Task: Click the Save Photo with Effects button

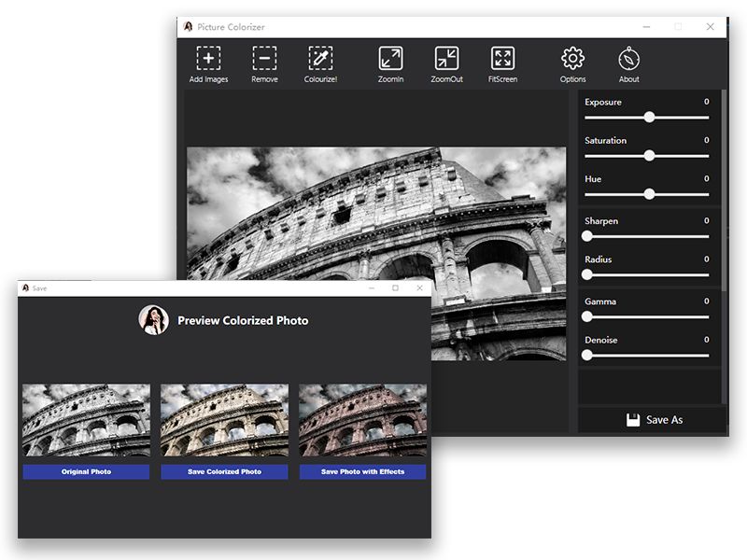Action: (x=361, y=472)
